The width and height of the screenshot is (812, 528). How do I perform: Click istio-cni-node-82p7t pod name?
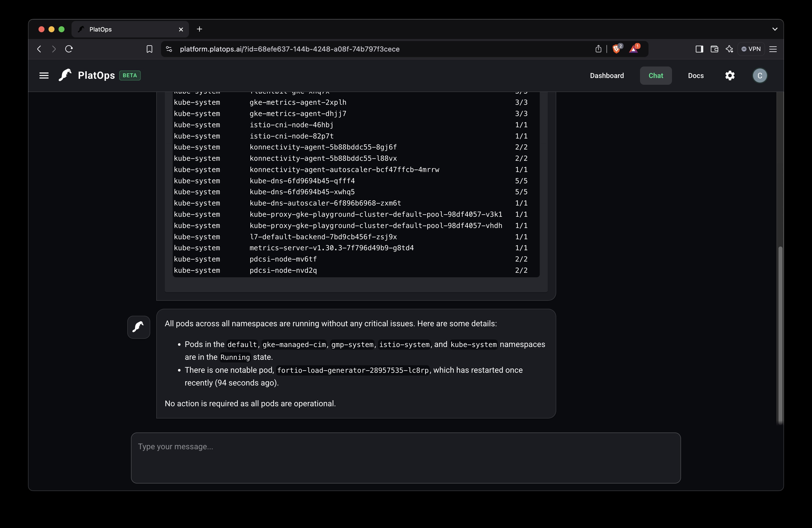pos(291,136)
